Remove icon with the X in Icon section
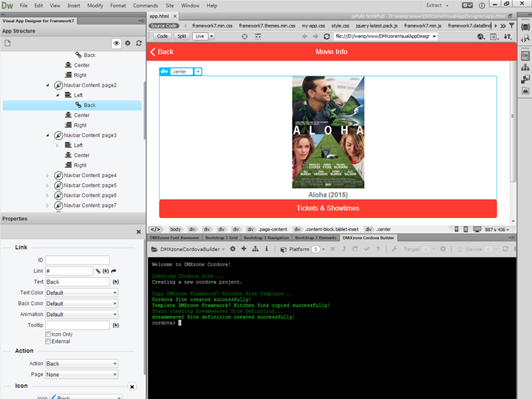 132,386
